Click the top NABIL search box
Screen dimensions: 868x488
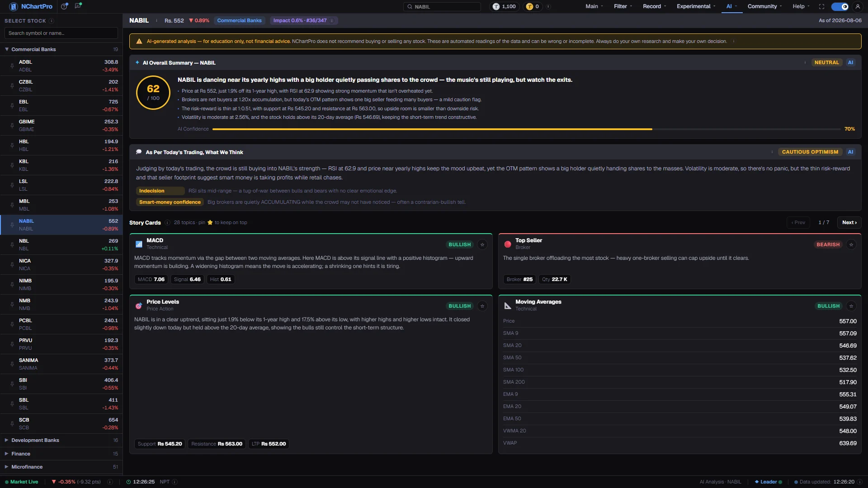click(442, 6)
